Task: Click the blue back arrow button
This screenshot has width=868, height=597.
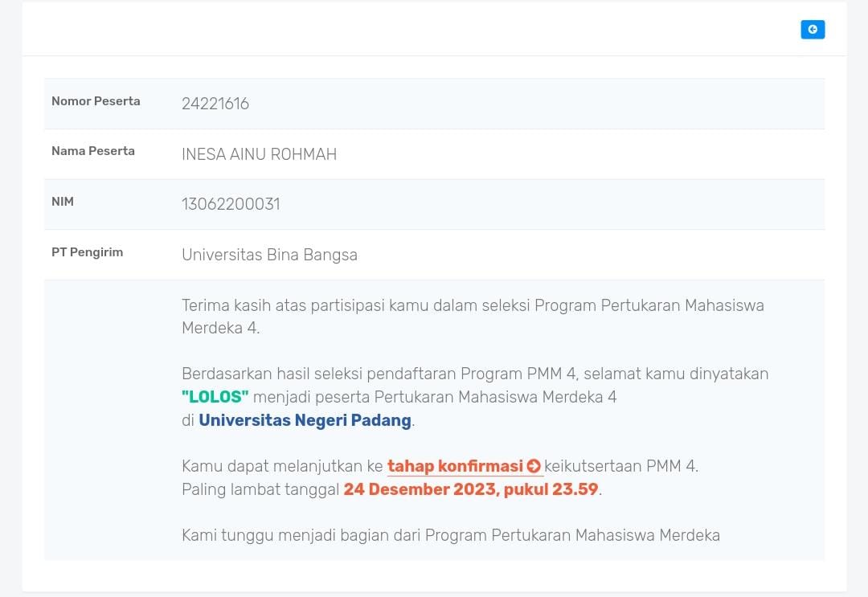Action: click(812, 29)
